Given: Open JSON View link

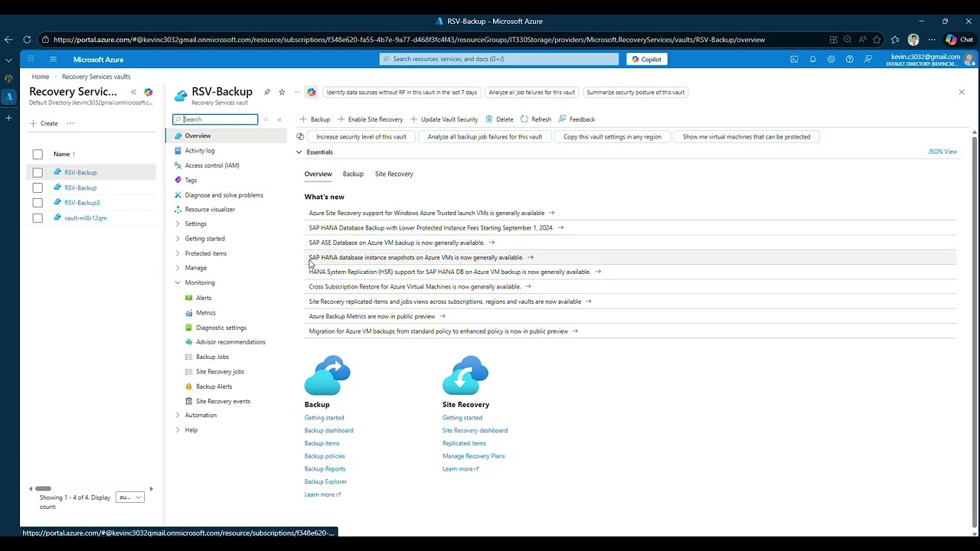Looking at the screenshot, I should coord(942,152).
